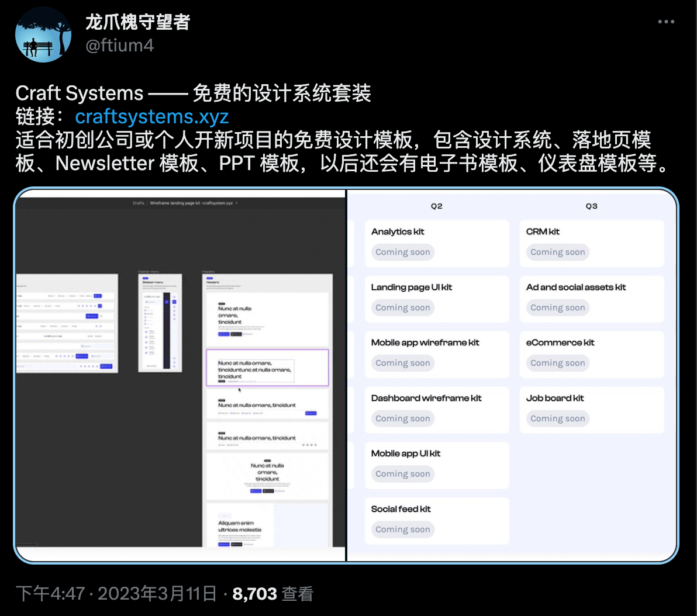The height and width of the screenshot is (616, 697).
Task: Click Coming soon badge under Landing page UI kit
Action: [403, 307]
